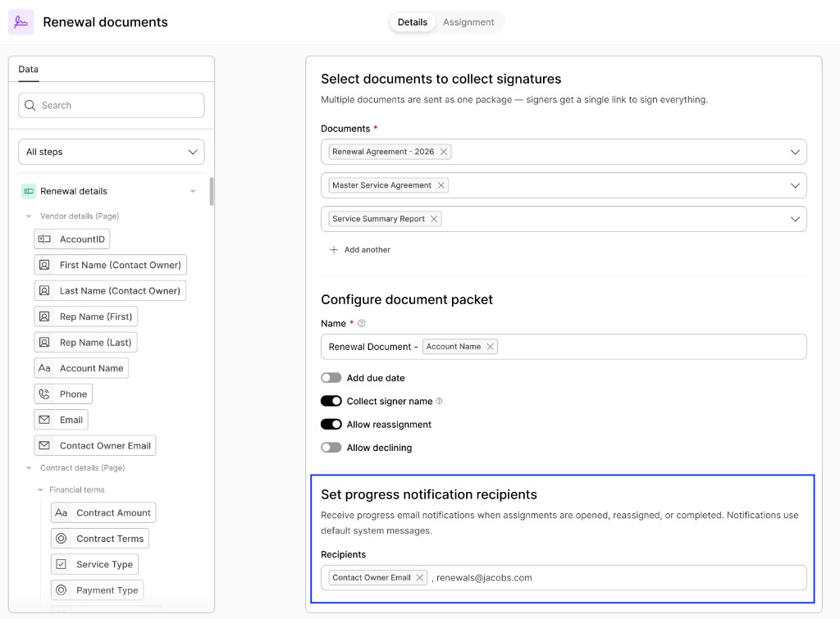Open the All steps dropdown
The height and width of the screenshot is (619, 840).
point(112,152)
